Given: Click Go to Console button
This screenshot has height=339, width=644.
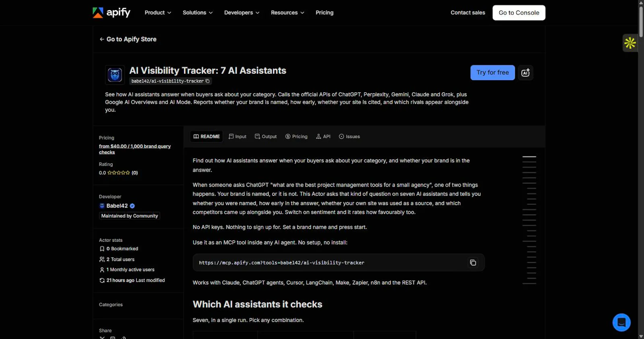Looking at the screenshot, I should pyautogui.click(x=519, y=12).
